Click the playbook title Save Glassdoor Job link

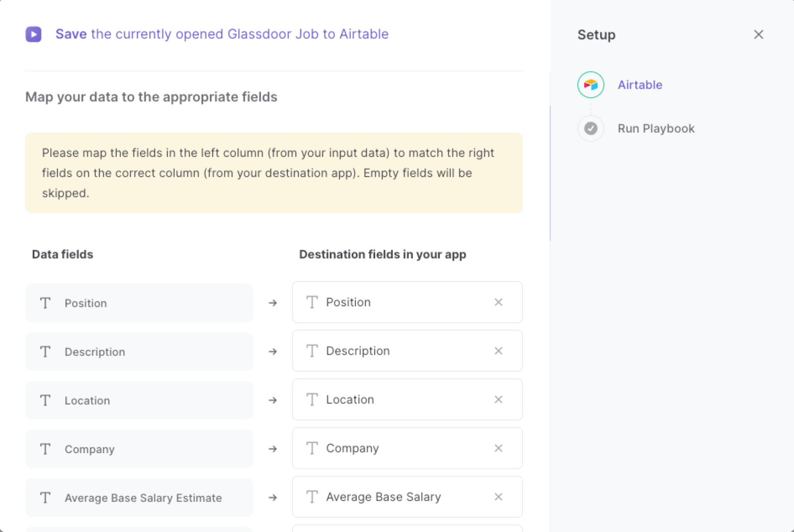[222, 34]
